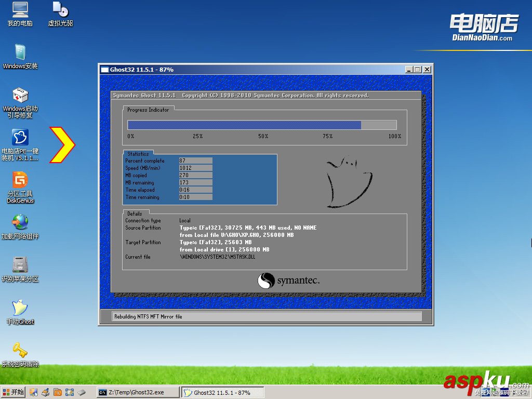Close the Ghost32 window
This screenshot has height=399, width=532.
coord(427,70)
